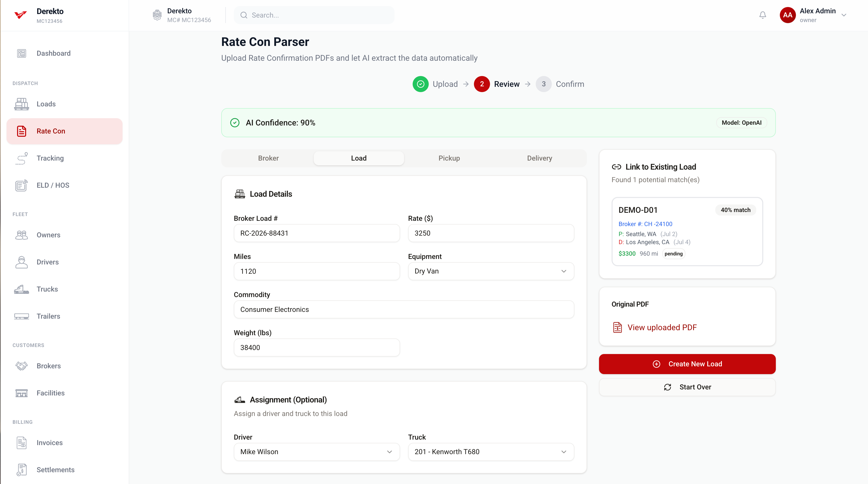Open Settlements in the sidebar
The height and width of the screenshot is (484, 868).
(64, 470)
